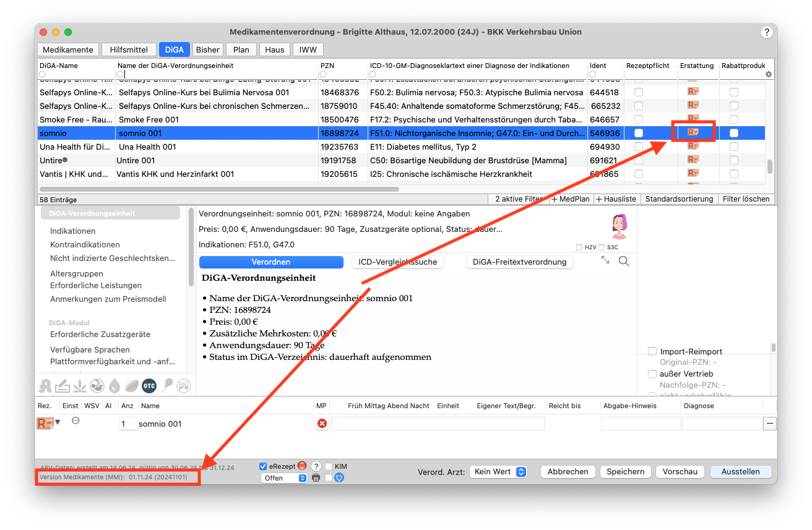This screenshot has width=812, height=530.
Task: Enable the KIM checkbox
Action: click(x=329, y=466)
